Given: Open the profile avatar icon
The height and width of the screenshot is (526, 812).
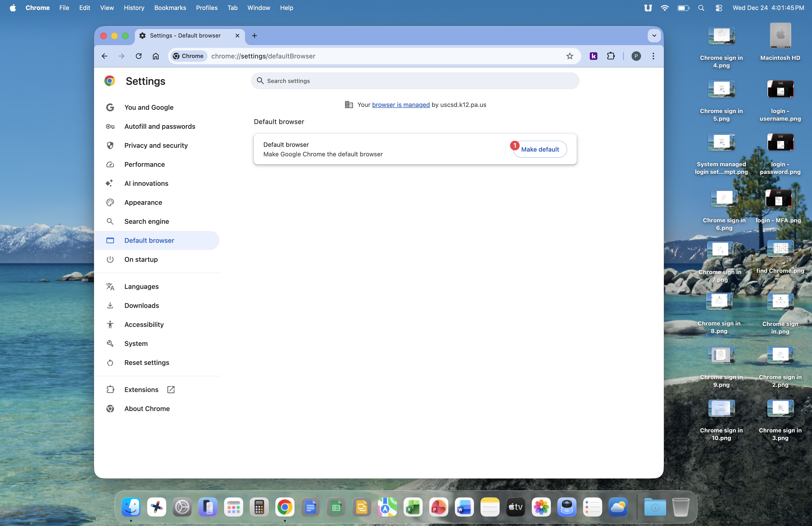Looking at the screenshot, I should tap(636, 56).
